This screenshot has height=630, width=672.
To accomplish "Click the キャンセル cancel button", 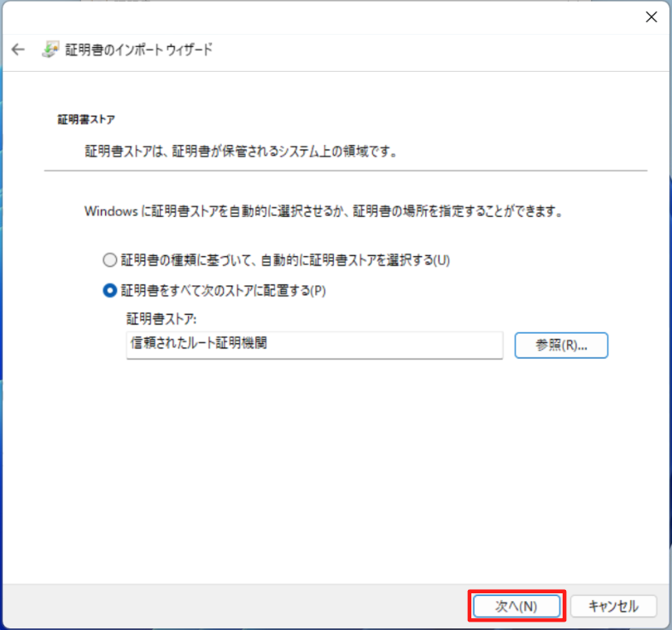I will tap(613, 606).
